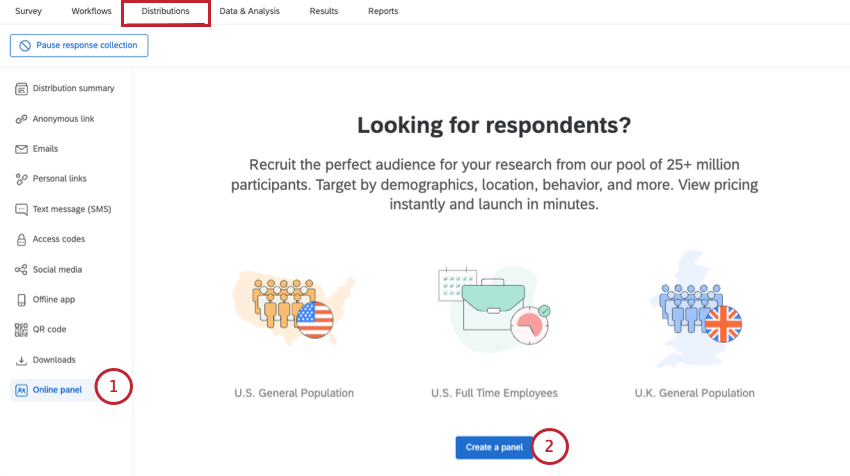This screenshot has height=476, width=850.
Task: Click the Access codes lock icon
Action: point(21,239)
